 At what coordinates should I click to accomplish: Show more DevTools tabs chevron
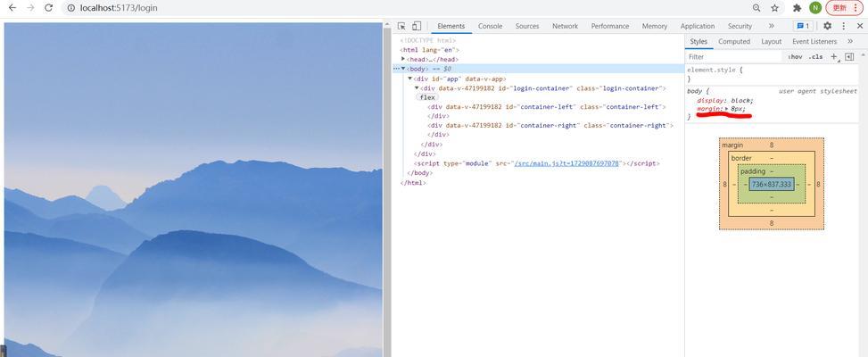[x=771, y=26]
